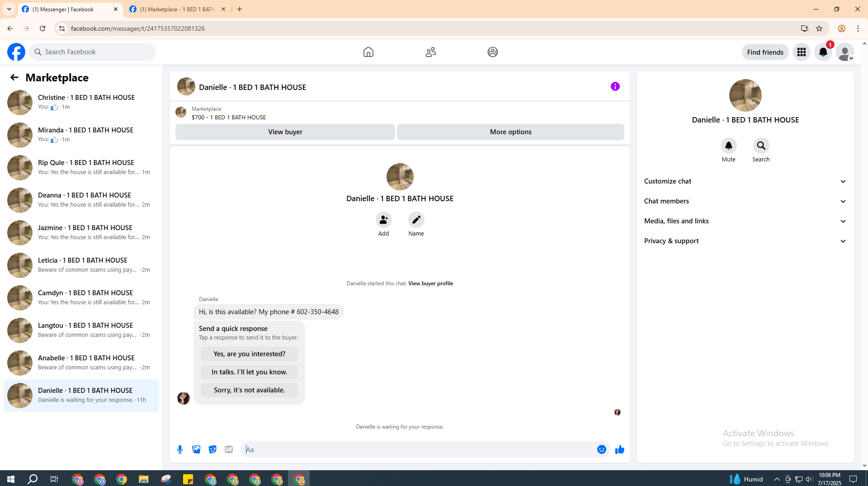The height and width of the screenshot is (486, 868).
Task: Click the right panel listing thumbnail
Action: 745,95
